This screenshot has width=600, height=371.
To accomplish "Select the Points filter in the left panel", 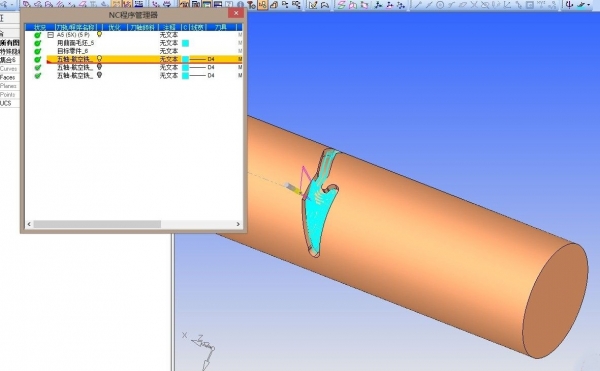I will (x=8, y=94).
